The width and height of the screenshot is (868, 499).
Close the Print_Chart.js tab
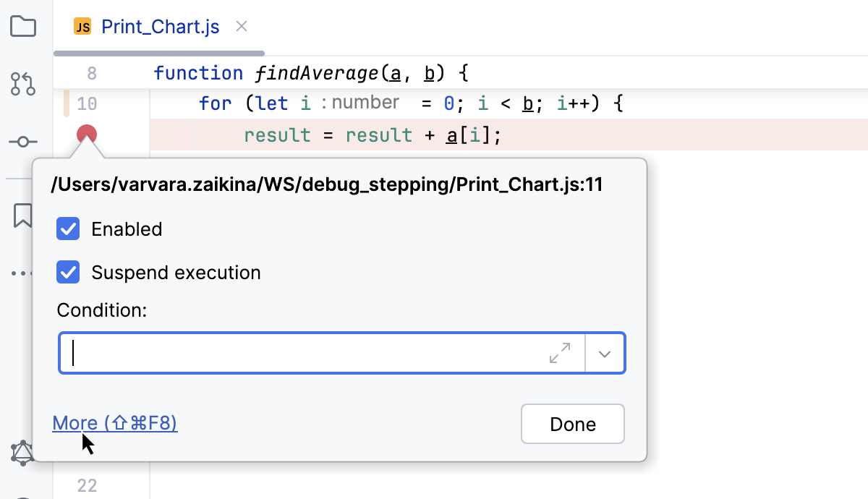[x=241, y=26]
